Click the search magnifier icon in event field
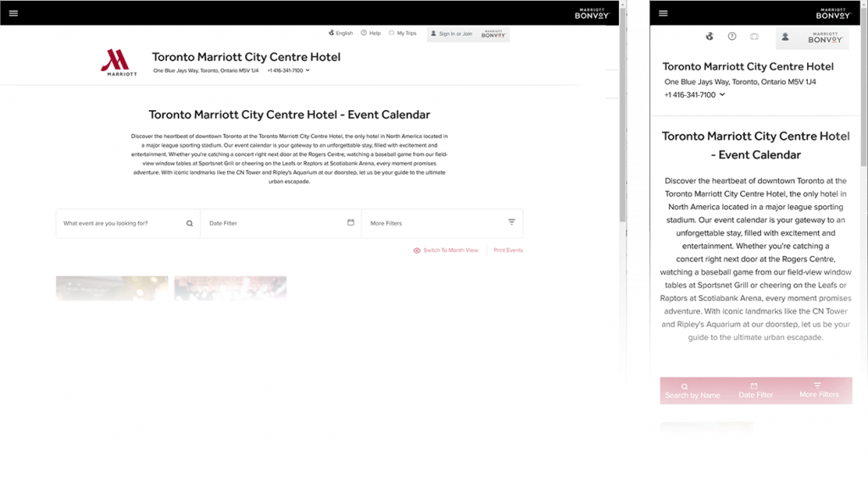Image resolution: width=868 pixels, height=479 pixels. click(189, 223)
